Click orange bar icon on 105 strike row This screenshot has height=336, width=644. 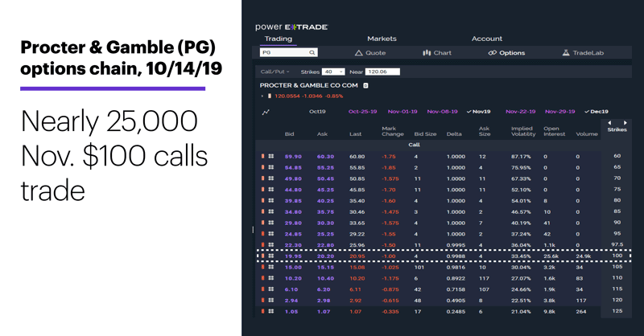263,267
